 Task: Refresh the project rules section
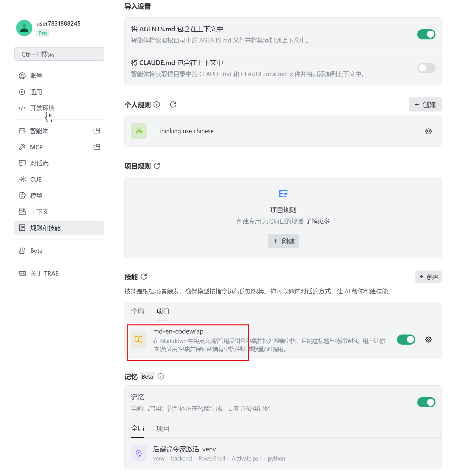(157, 166)
